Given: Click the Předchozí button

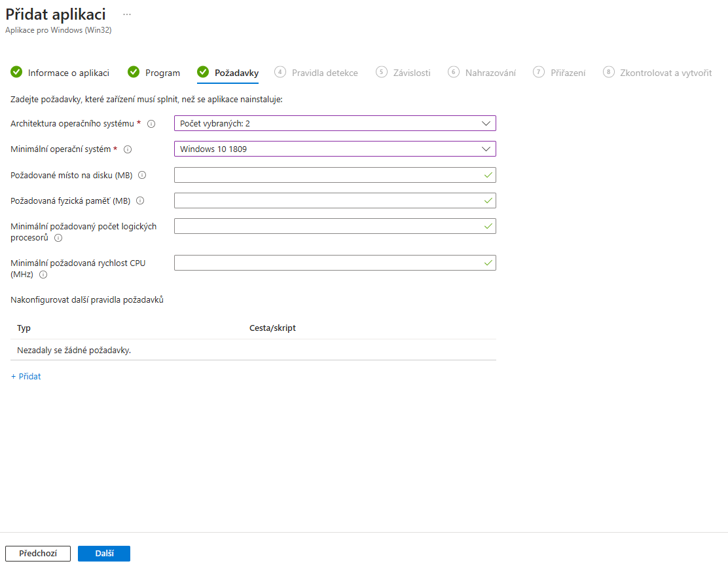Looking at the screenshot, I should [38, 554].
